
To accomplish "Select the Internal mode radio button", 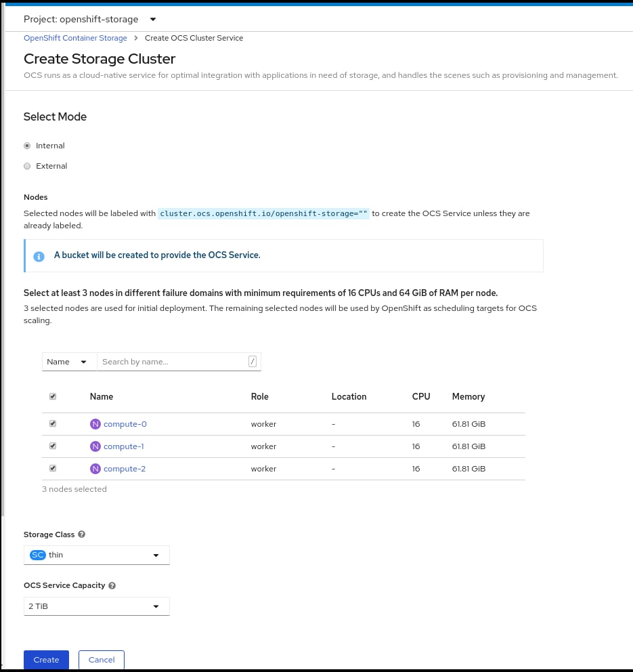I will [x=27, y=146].
